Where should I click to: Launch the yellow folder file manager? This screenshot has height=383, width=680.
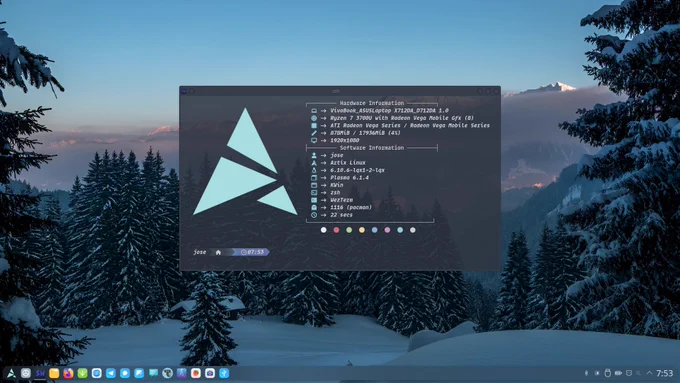click(54, 373)
